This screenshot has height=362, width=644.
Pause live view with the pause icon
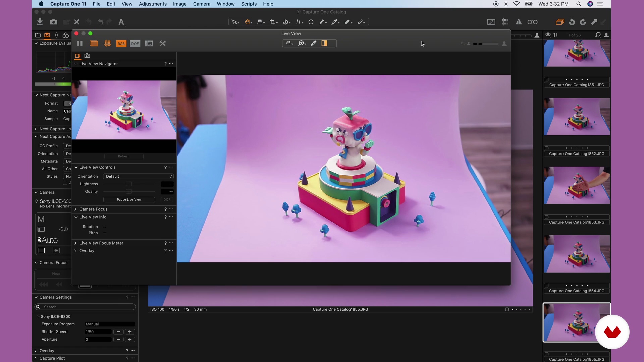(x=80, y=43)
